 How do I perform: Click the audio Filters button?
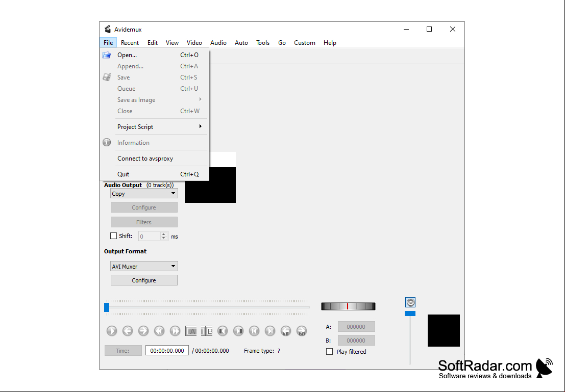144,222
